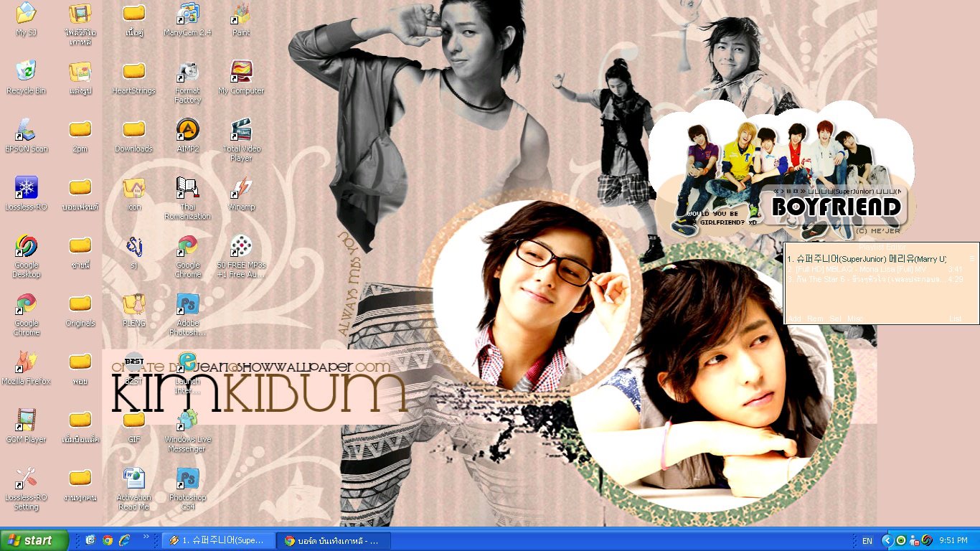
Task: Launch Format Factory
Action: tap(188, 82)
